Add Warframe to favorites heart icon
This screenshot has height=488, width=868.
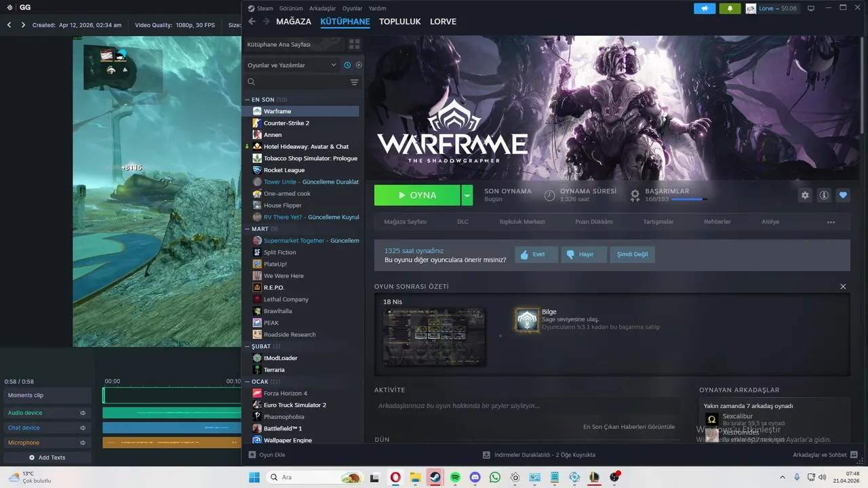[843, 195]
